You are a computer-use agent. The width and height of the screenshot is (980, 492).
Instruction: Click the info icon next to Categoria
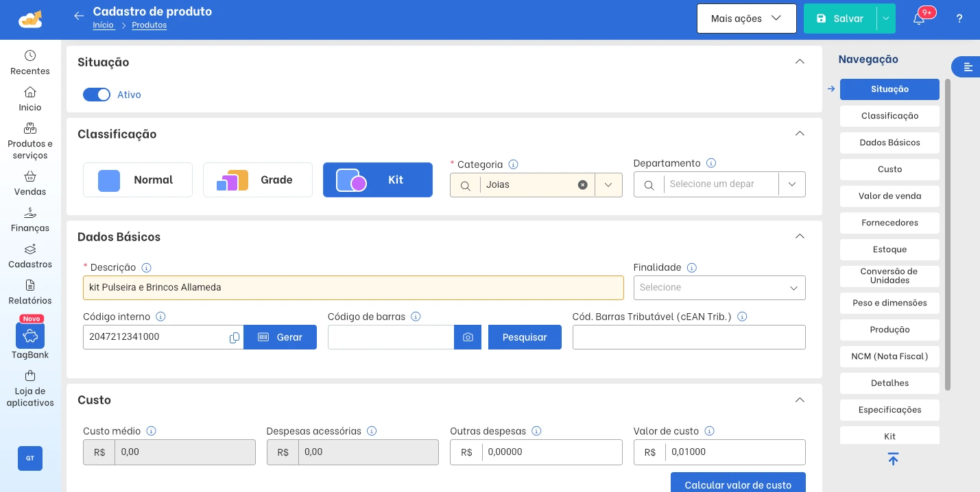click(x=513, y=164)
